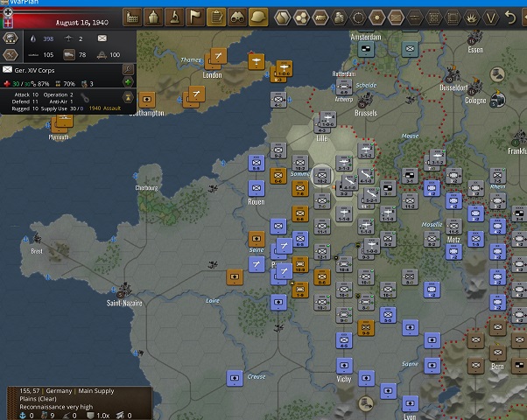Click the Vichy city label
This screenshot has width=527, height=420.
[x=344, y=380]
